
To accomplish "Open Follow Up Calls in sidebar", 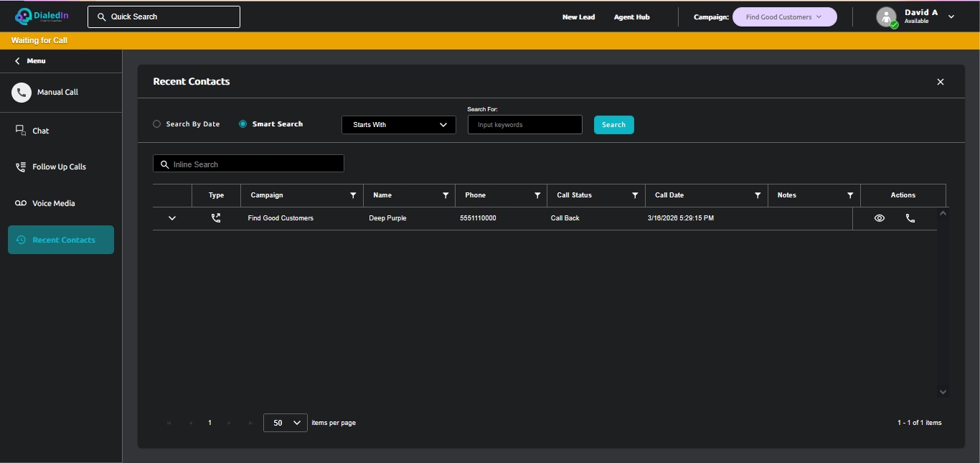I will point(59,167).
